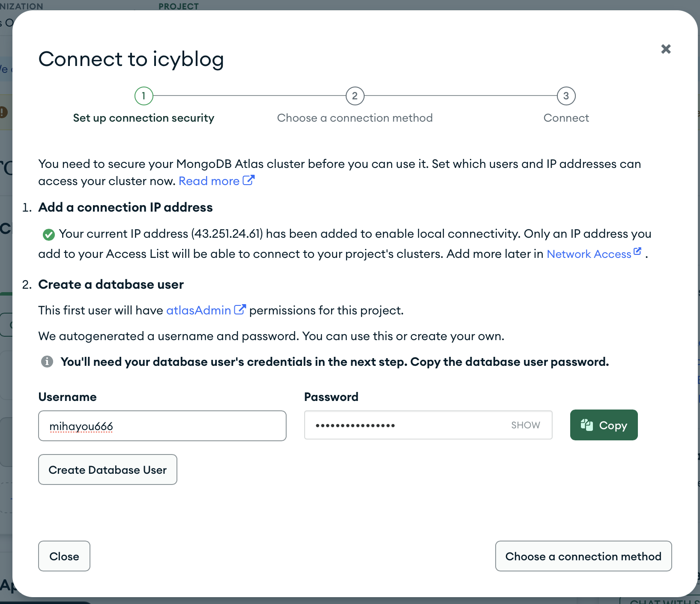The width and height of the screenshot is (700, 604).
Task: Click the 'Create a database user' heading
Action: 111,284
